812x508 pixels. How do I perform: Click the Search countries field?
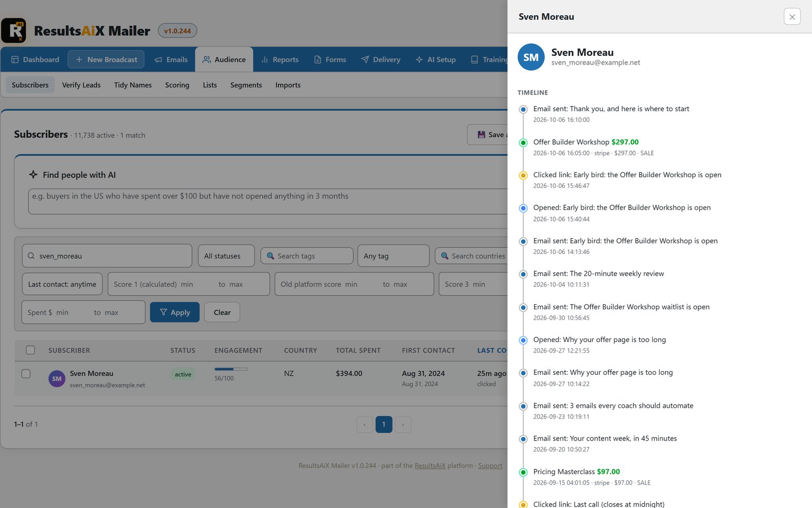[472, 256]
